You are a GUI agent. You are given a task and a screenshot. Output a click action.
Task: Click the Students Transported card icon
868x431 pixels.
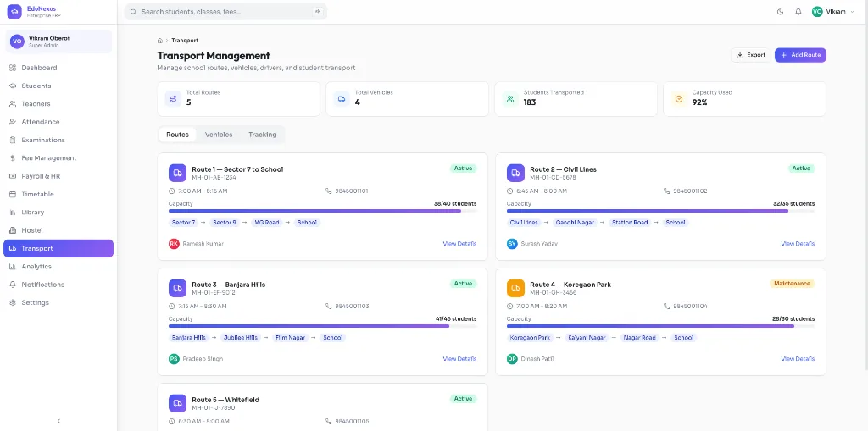[510, 99]
